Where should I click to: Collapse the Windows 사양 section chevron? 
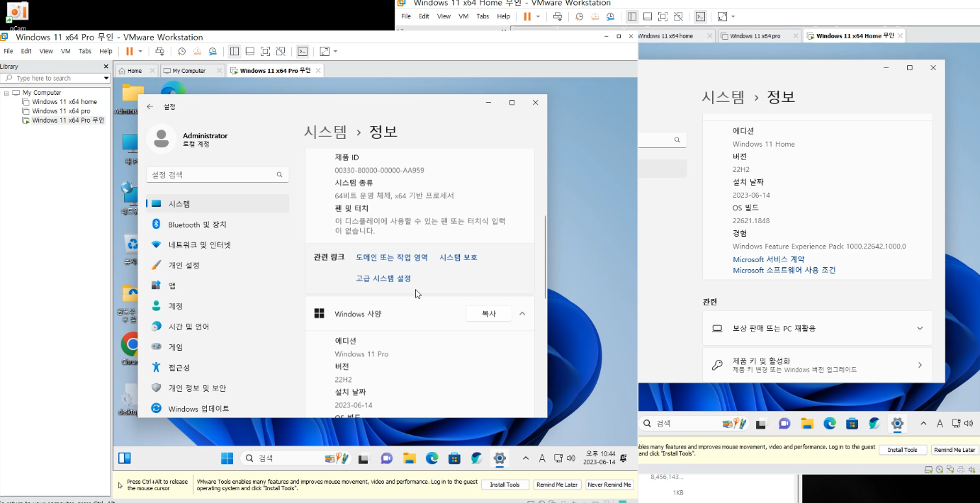coord(522,313)
